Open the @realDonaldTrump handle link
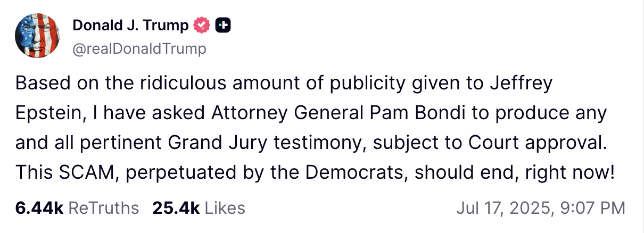 139,49
